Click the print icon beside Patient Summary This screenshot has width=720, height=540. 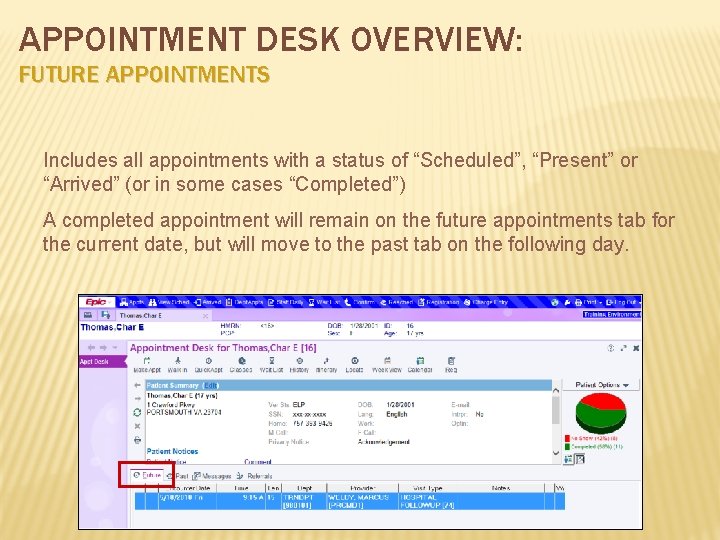[x=137, y=440]
